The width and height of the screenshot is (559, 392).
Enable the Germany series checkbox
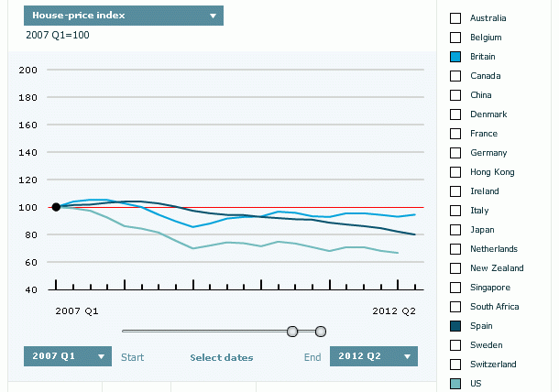tap(455, 153)
